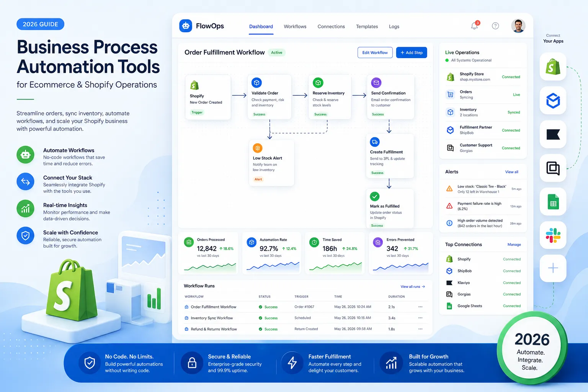The width and height of the screenshot is (588, 392).
Task: Click the View all alerts link
Action: 512,172
